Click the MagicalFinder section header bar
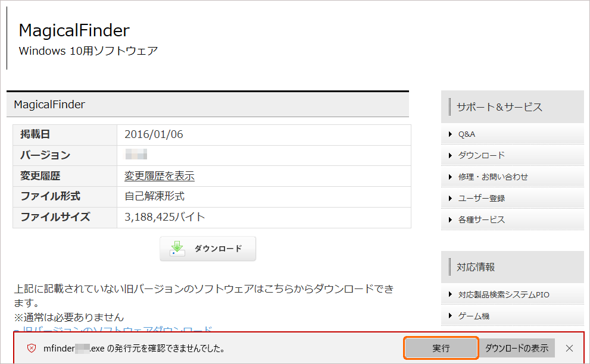Image resolution: width=590 pixels, height=364 pixels. [208, 104]
